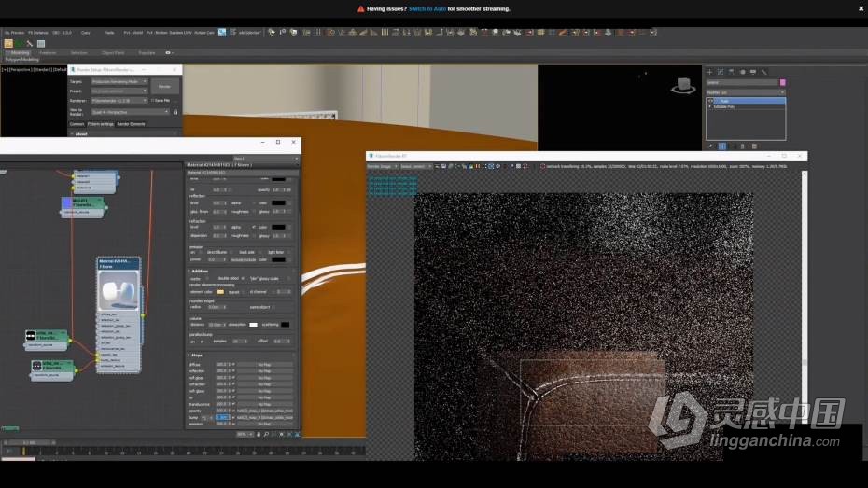Open the Populate ribbon tab

click(147, 53)
